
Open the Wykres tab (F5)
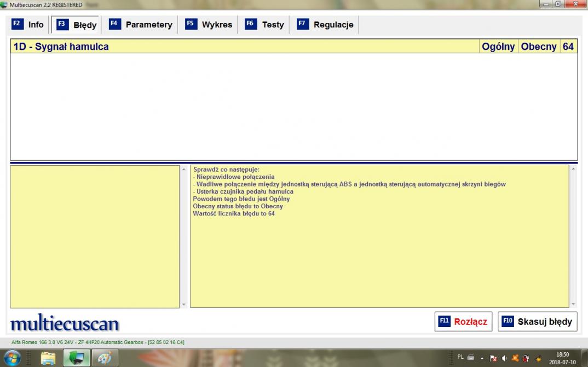click(209, 25)
